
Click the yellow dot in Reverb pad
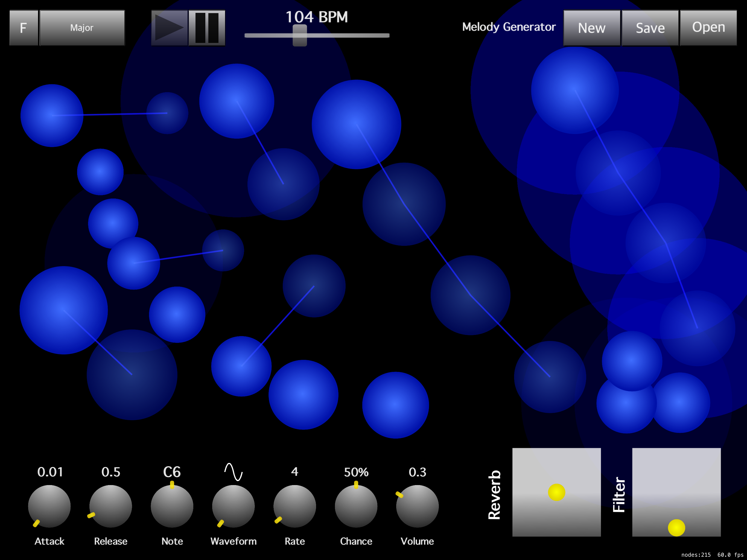coord(556,492)
